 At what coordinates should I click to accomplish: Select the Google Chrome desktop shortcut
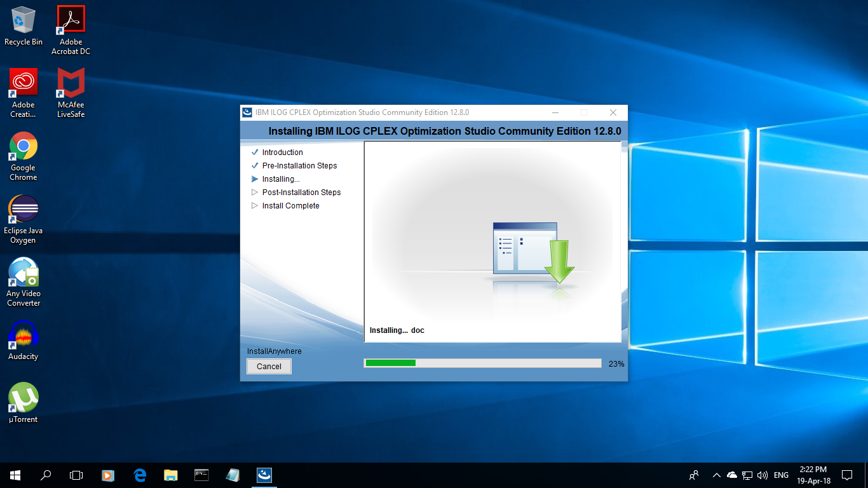24,156
